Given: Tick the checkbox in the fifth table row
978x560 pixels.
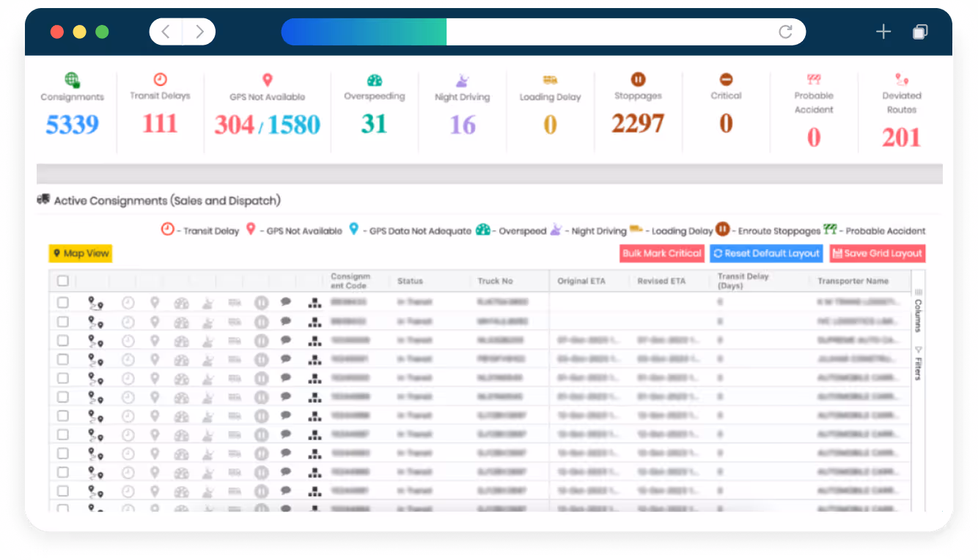Looking at the screenshot, I should tap(63, 377).
